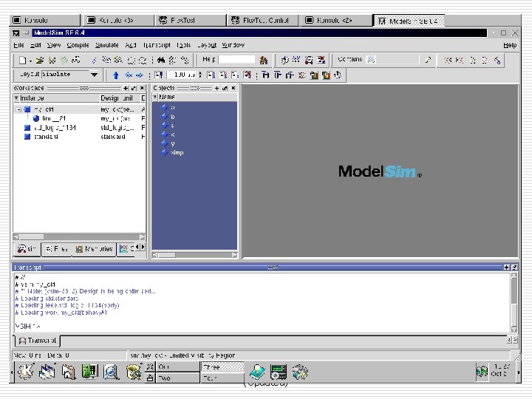Click sort arrow on Instance column header
Screen dimensions: 532x399
16,98
